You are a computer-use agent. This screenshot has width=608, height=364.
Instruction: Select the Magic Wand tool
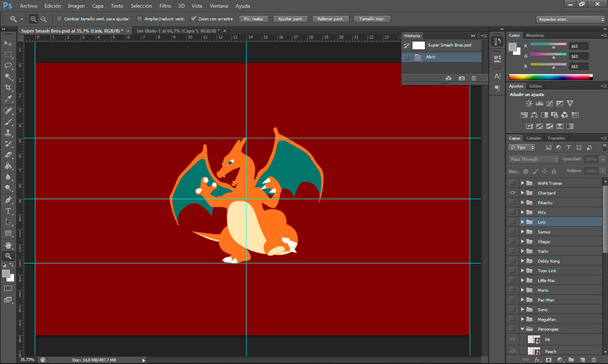8,77
